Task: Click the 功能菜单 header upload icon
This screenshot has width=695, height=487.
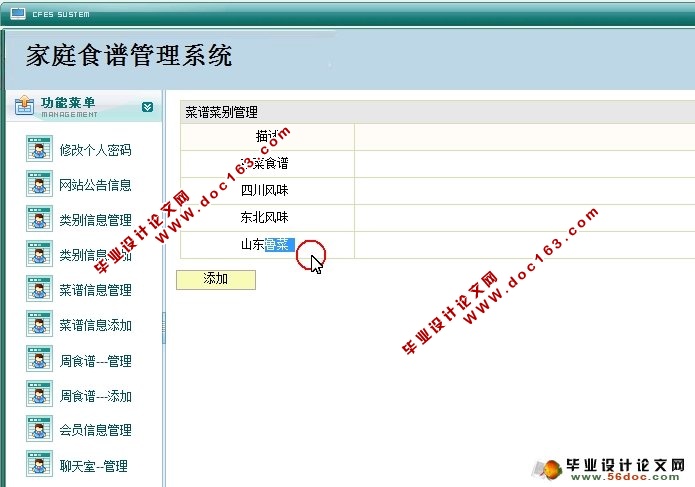Action: 24,105
